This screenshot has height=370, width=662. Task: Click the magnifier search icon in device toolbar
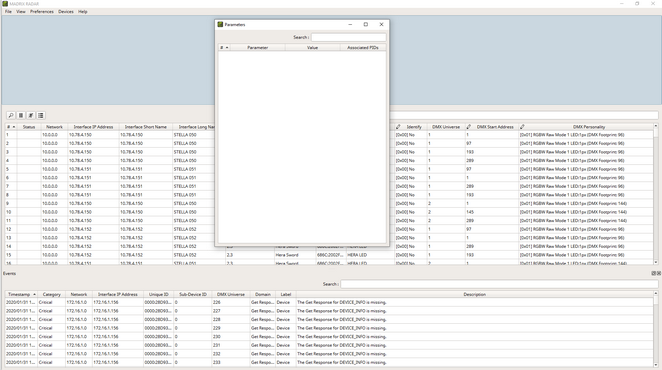(11, 115)
